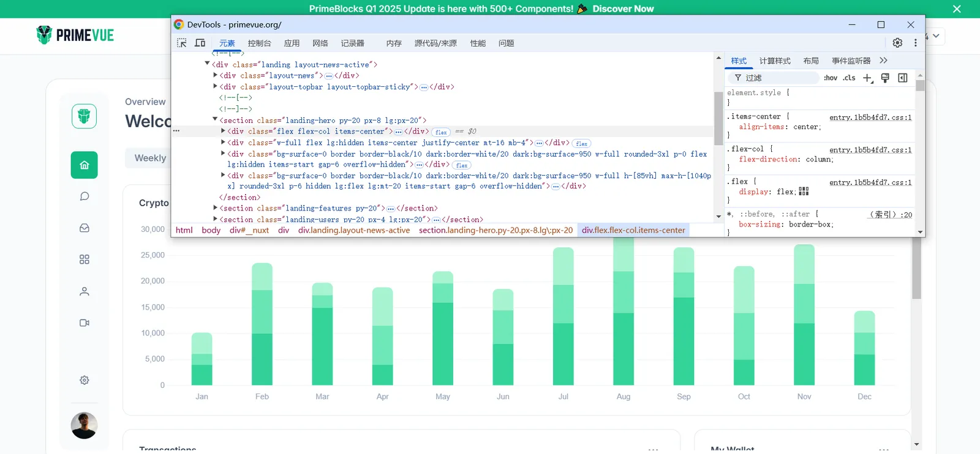Open the flexbox editor icon beside display: flex
Viewport: 980px width, 454px height.
click(804, 192)
